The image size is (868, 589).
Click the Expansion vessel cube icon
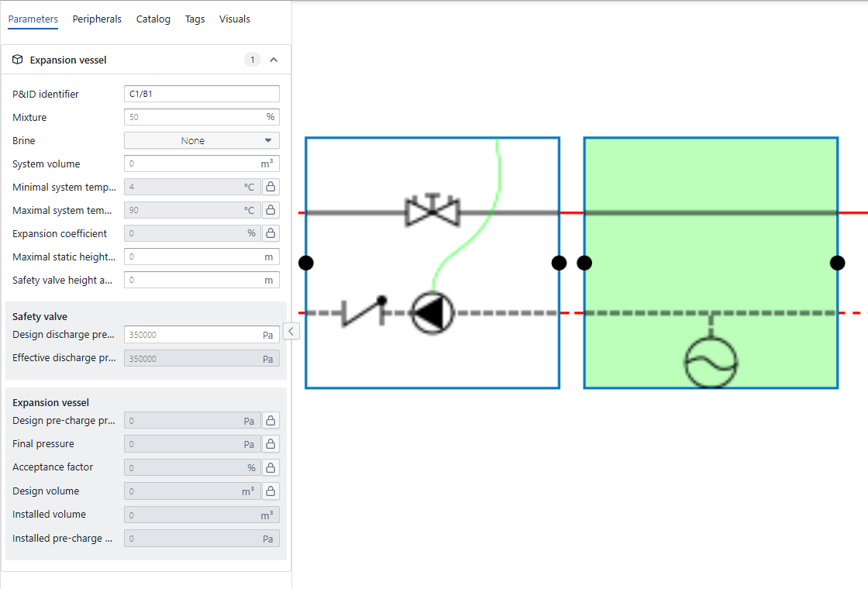point(18,60)
